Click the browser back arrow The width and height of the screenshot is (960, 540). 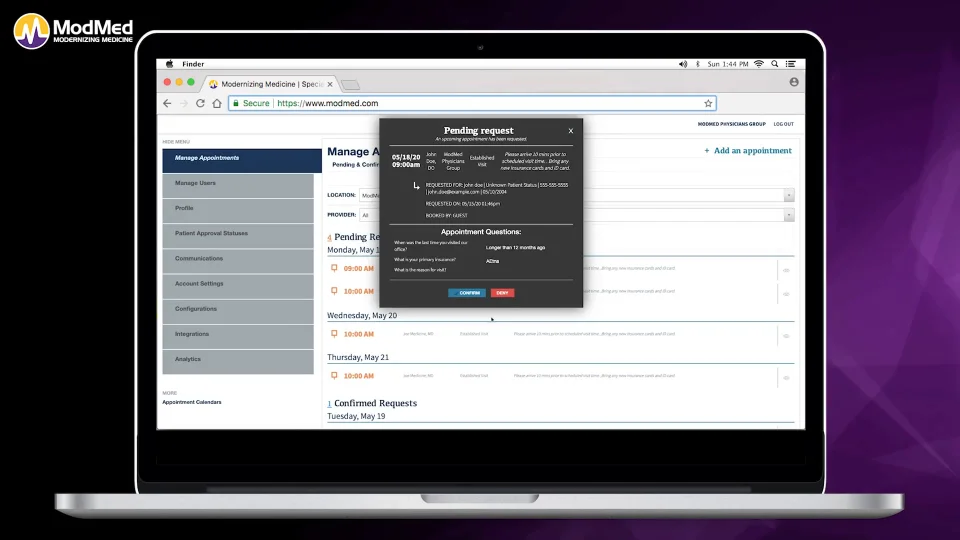[167, 103]
